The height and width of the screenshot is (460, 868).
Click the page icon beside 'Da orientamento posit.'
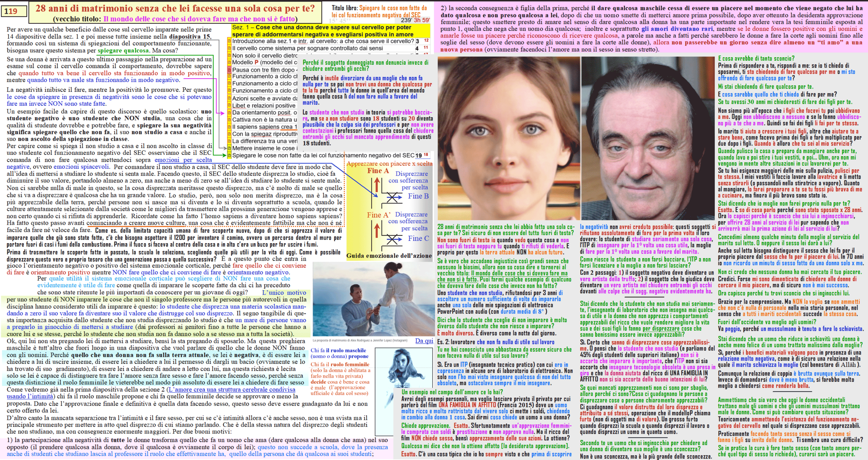pos(229,112)
